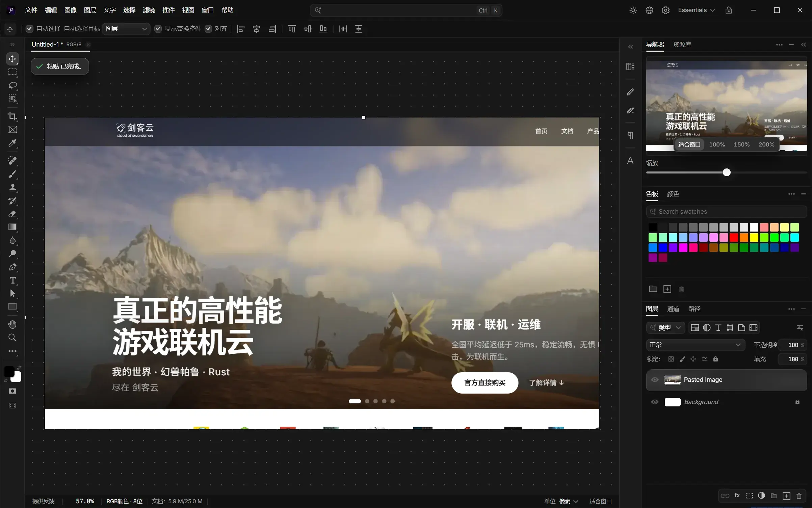Select the Zoom tool
This screenshot has width=812, height=508.
[12, 338]
